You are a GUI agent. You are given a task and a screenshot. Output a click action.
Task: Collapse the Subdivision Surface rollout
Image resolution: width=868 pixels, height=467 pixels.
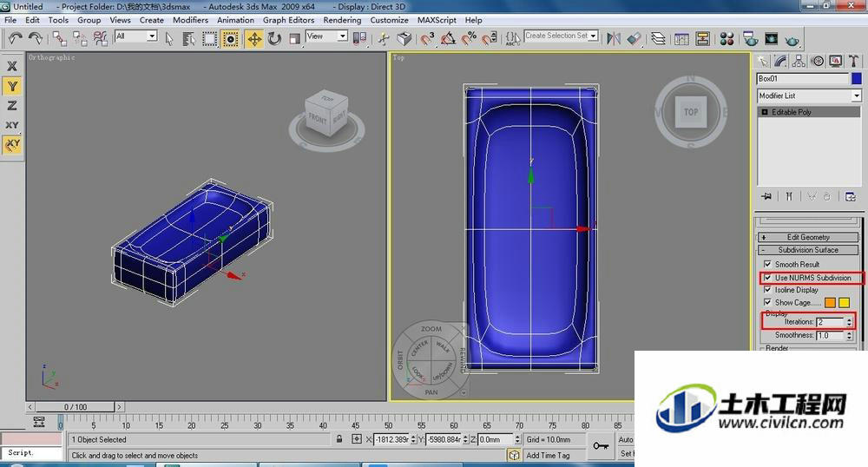coord(808,250)
